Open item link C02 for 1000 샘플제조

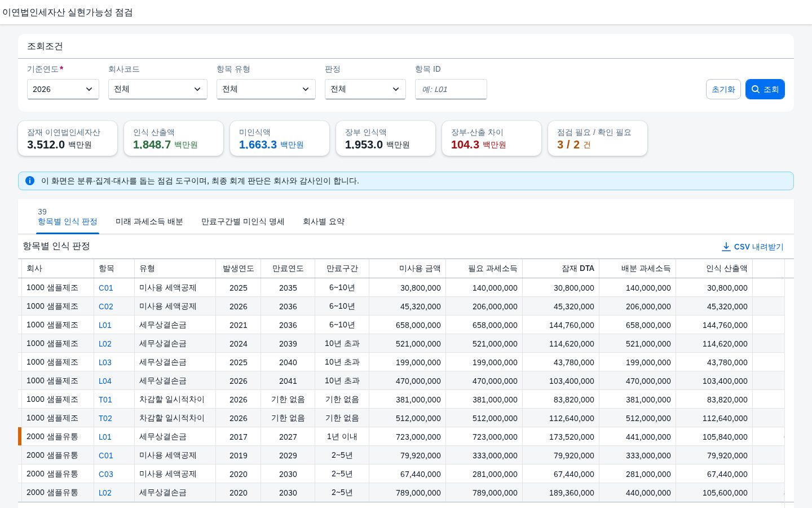tap(106, 306)
